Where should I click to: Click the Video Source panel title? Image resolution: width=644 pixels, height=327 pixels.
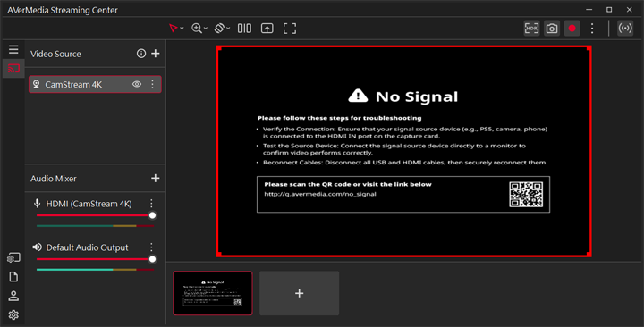(x=55, y=54)
